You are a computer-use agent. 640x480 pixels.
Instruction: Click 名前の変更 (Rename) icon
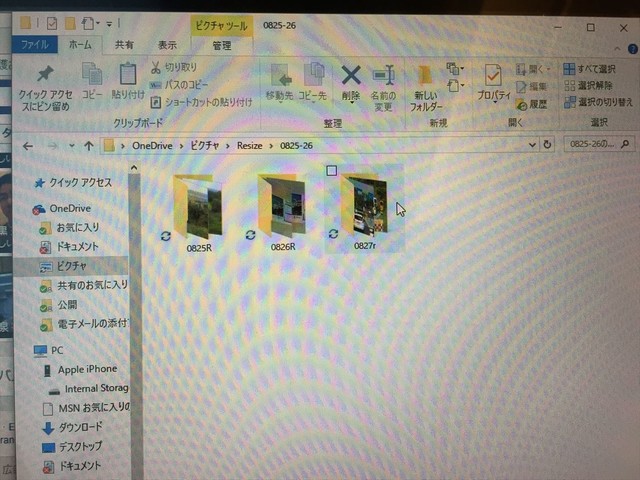[383, 88]
